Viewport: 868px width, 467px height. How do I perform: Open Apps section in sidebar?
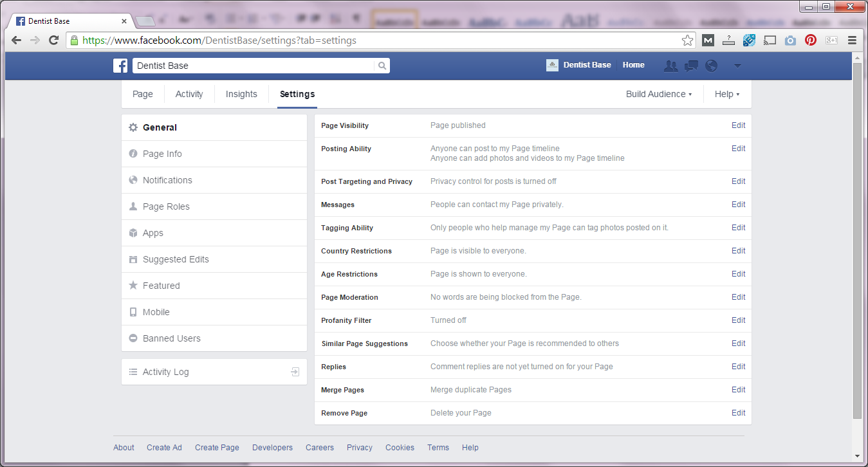coord(214,233)
